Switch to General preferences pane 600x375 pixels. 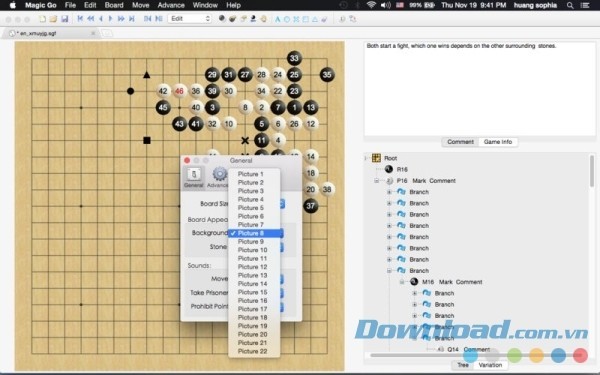[x=194, y=177]
